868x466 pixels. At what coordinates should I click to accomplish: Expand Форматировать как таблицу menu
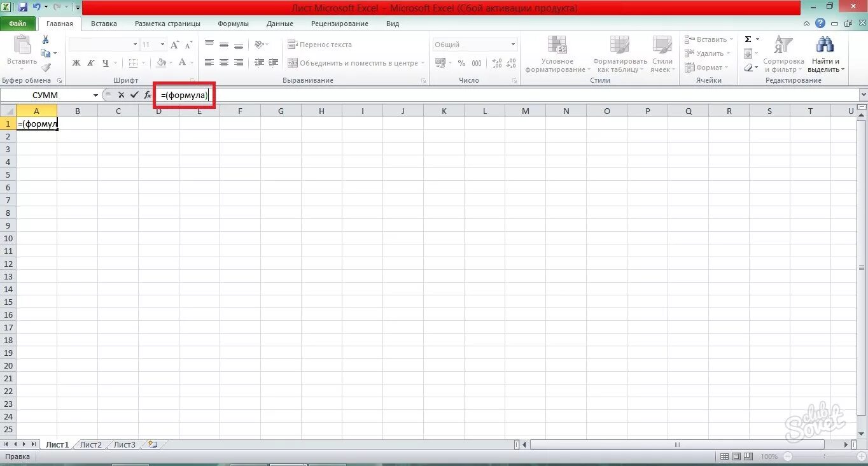point(620,54)
